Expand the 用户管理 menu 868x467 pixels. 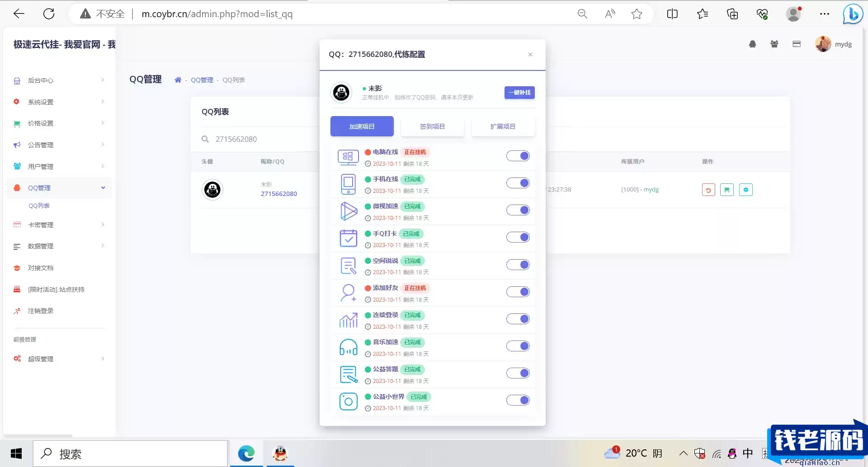[x=59, y=167]
